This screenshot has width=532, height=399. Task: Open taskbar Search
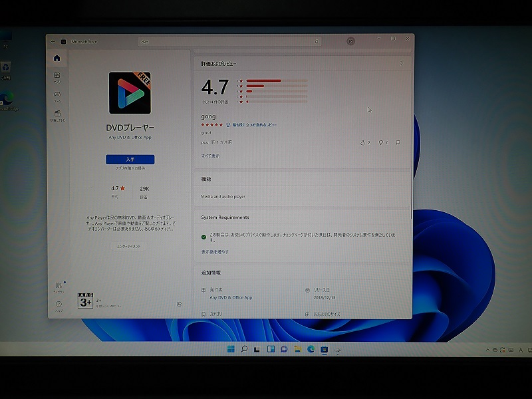(244, 349)
